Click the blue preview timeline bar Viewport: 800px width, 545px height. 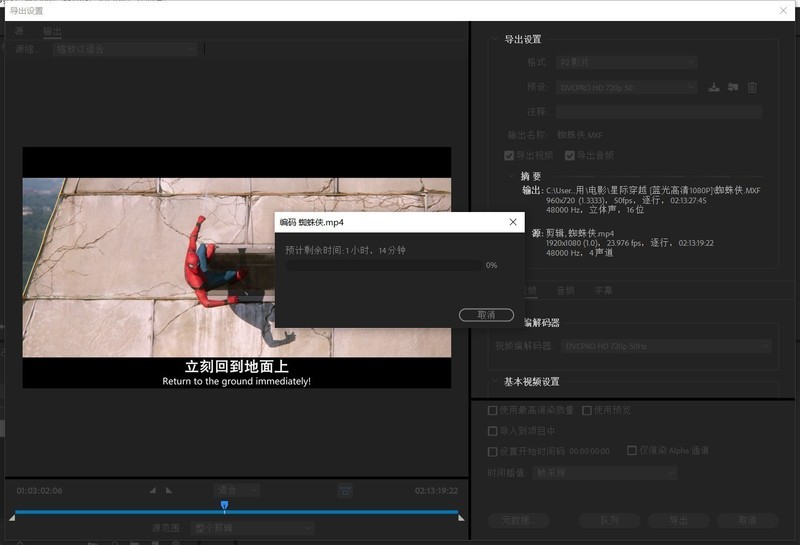[x=236, y=512]
